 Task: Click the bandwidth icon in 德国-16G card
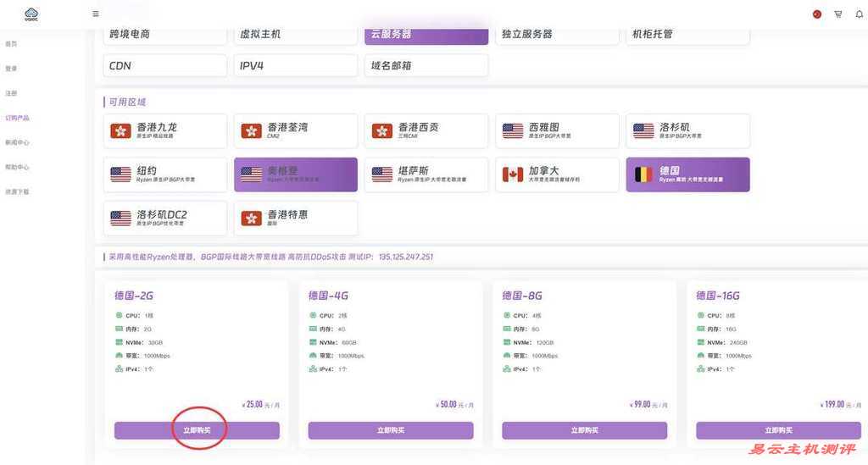click(x=700, y=356)
